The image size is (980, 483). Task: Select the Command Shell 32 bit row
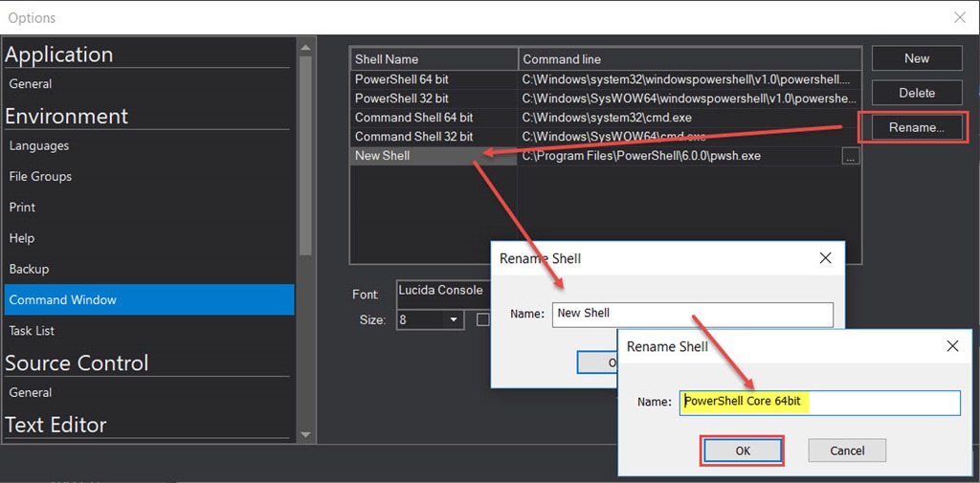605,136
